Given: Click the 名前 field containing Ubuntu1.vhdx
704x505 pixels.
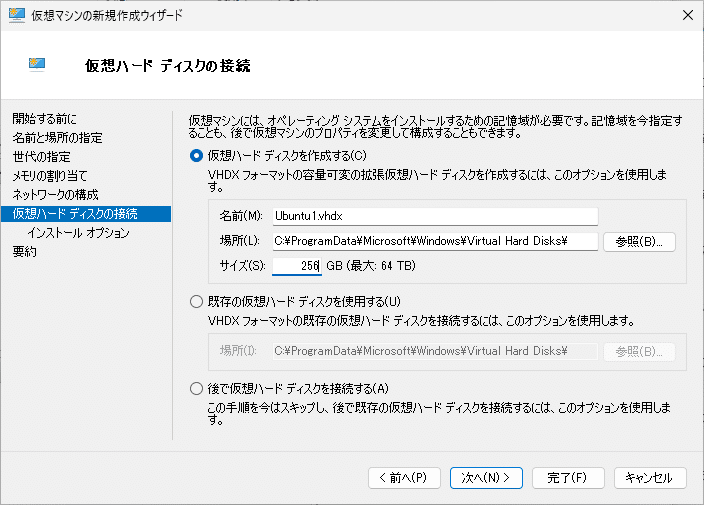Looking at the screenshot, I should [x=435, y=216].
